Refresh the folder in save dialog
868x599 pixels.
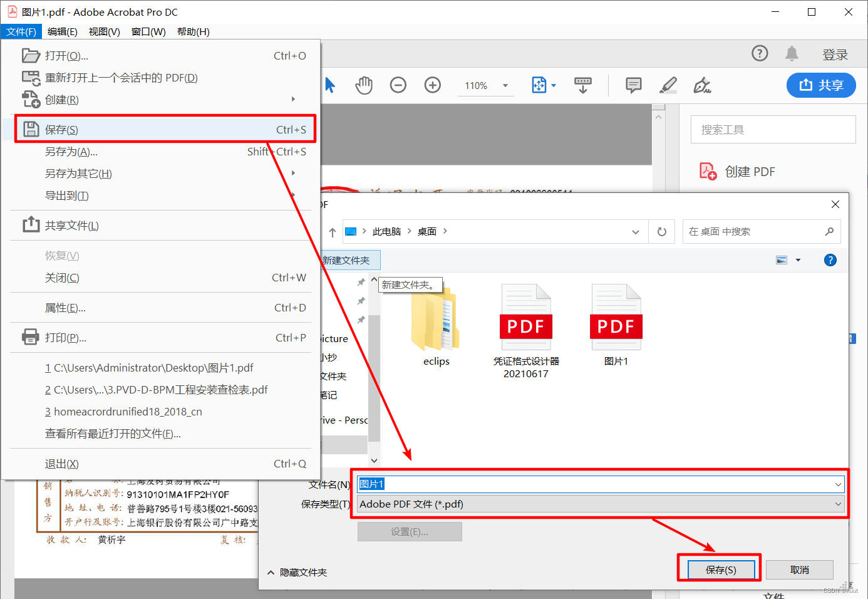(x=662, y=232)
